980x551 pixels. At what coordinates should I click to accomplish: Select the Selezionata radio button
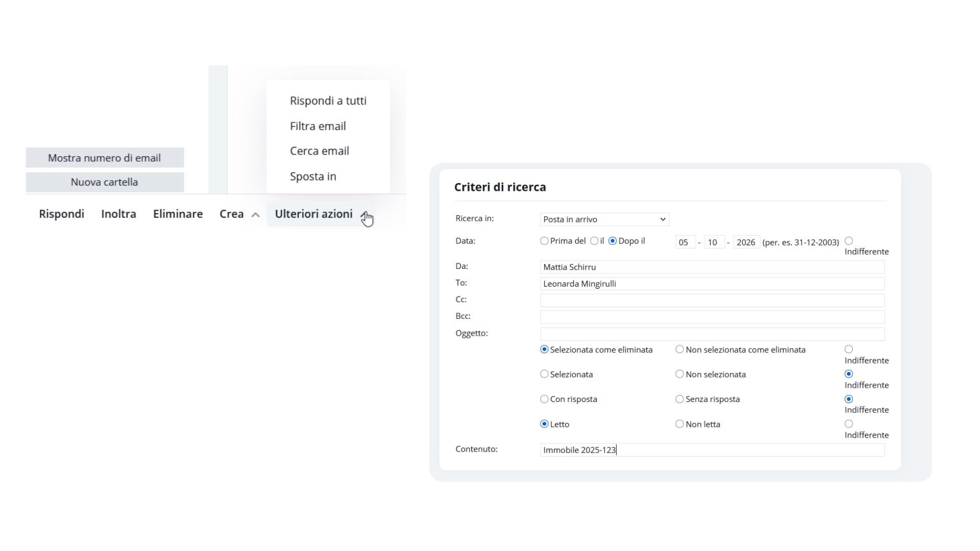tap(544, 374)
